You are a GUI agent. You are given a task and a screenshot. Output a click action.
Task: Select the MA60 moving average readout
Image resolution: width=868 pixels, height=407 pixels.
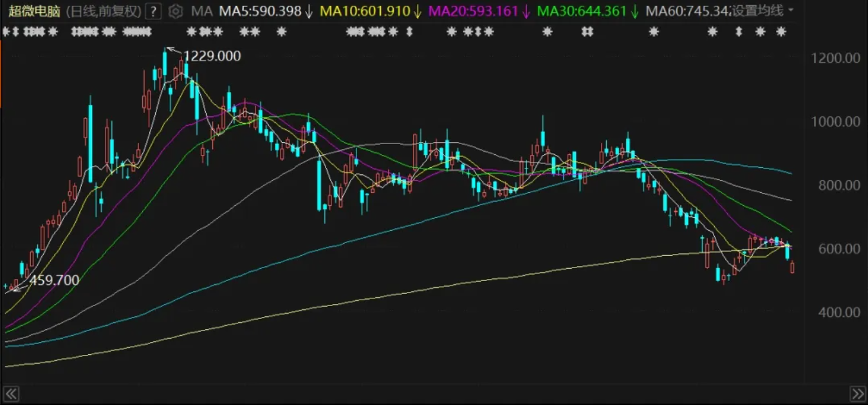pyautogui.click(x=688, y=11)
